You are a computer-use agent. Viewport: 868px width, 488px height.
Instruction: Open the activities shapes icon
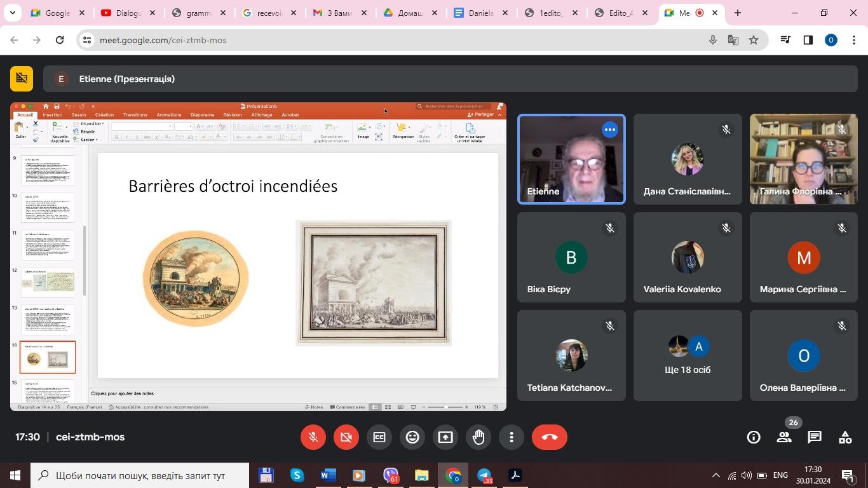[845, 437]
